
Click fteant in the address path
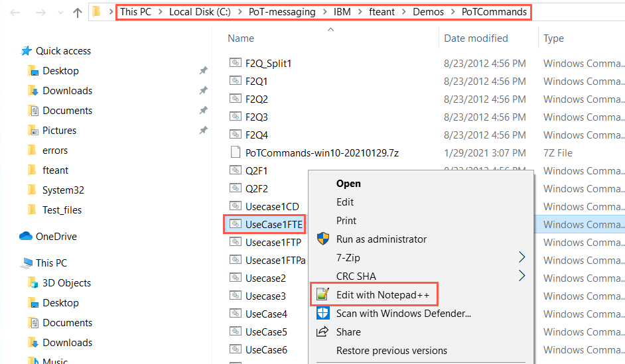(382, 12)
